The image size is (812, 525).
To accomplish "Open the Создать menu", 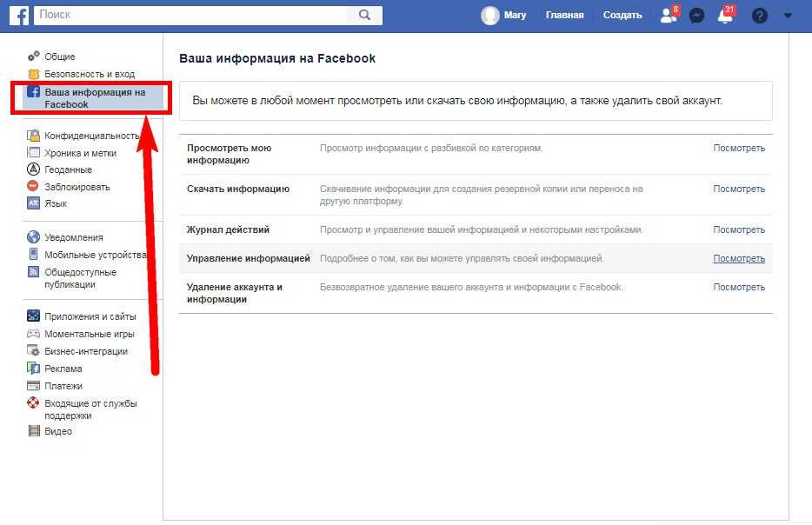I will pyautogui.click(x=622, y=15).
